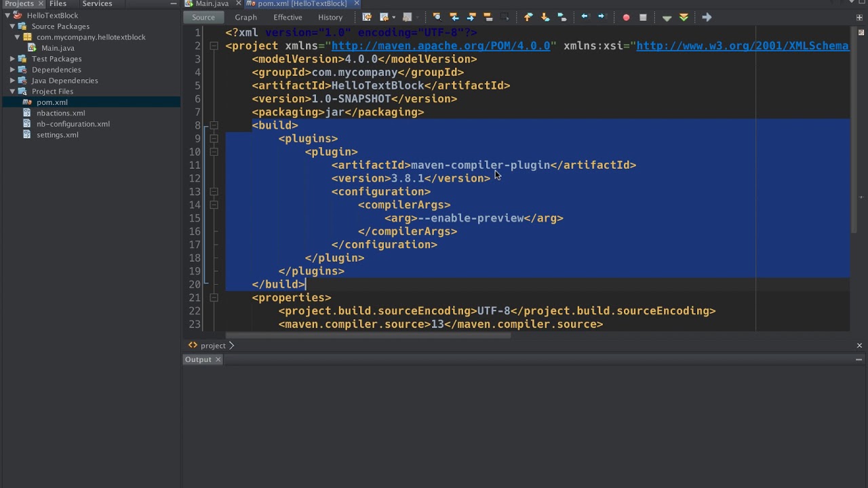The height and width of the screenshot is (488, 868).
Task: Click the split editor icon at toolbar end
Action: pyautogui.click(x=859, y=17)
